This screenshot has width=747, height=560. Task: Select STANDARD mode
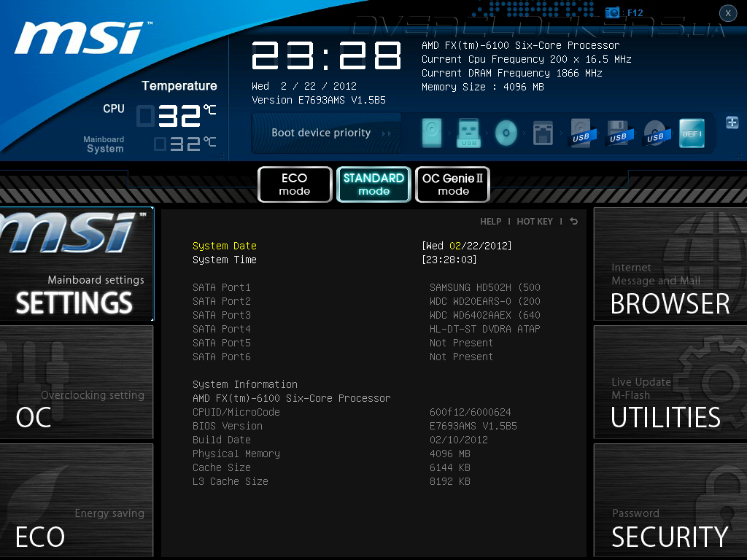coord(374,184)
